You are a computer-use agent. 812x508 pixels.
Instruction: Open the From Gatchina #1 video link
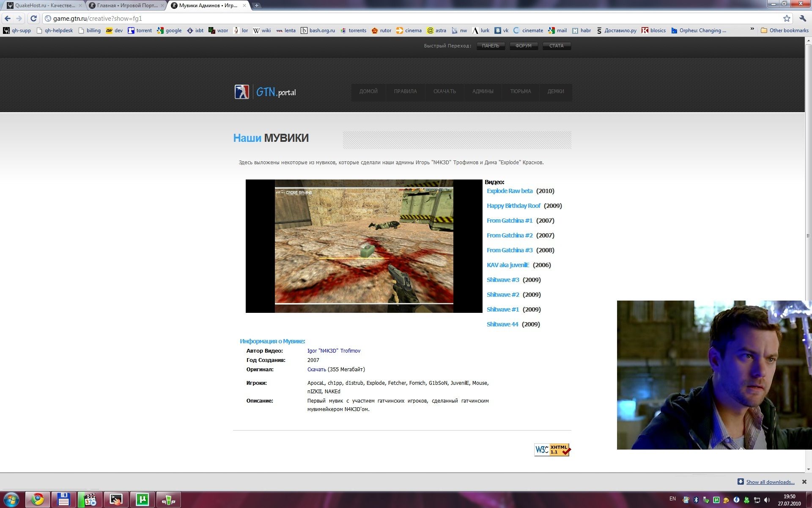(510, 221)
